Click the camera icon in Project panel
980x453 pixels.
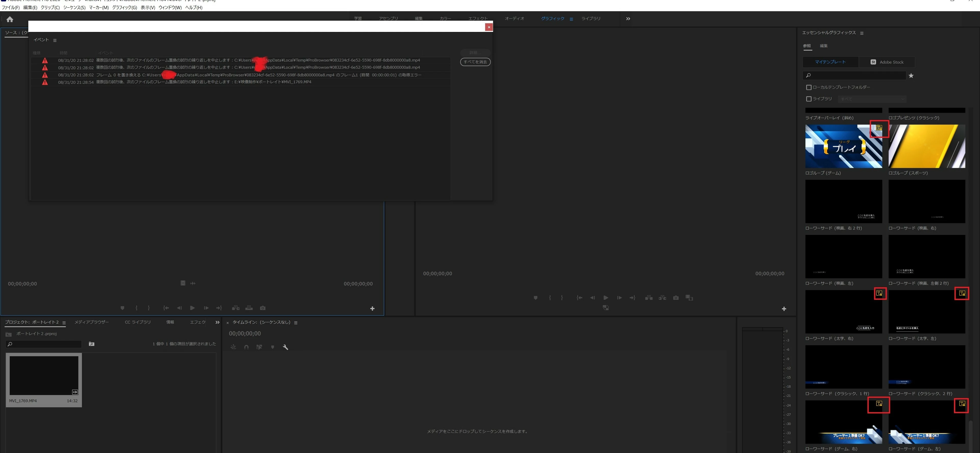(x=91, y=344)
